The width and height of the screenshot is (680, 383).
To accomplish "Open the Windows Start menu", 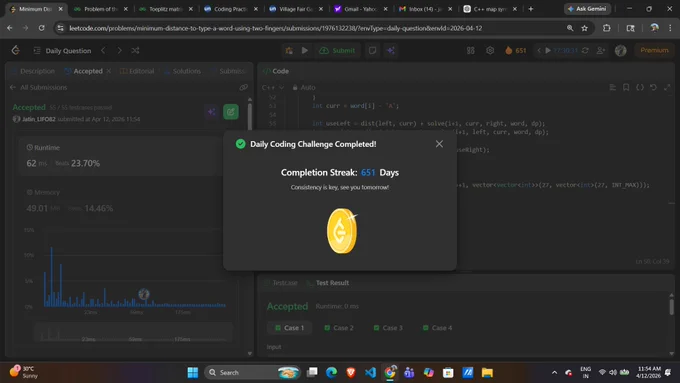I will [193, 372].
